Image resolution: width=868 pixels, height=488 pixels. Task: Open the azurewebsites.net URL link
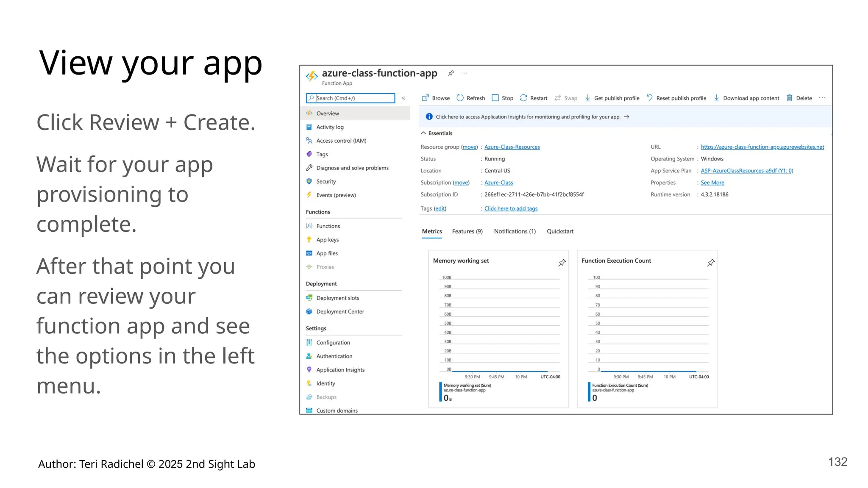762,147
